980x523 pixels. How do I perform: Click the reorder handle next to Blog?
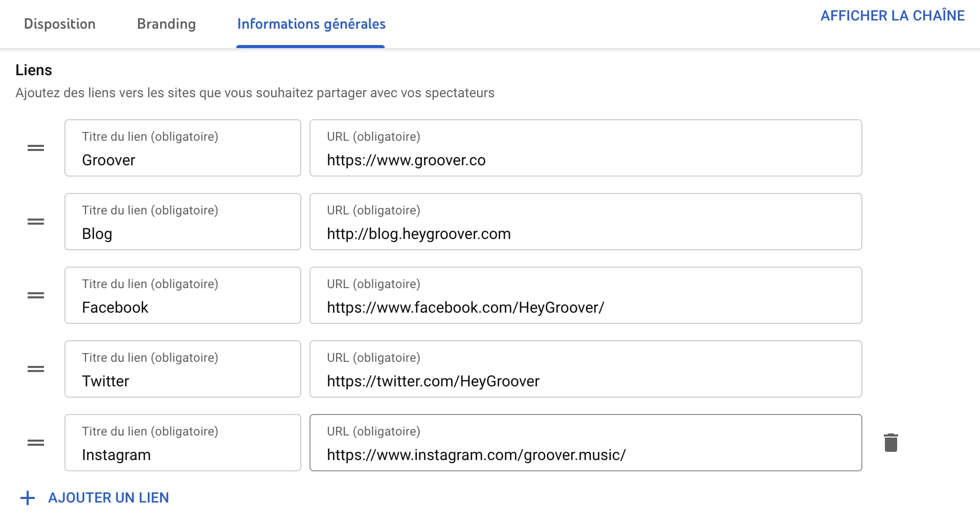click(x=36, y=222)
